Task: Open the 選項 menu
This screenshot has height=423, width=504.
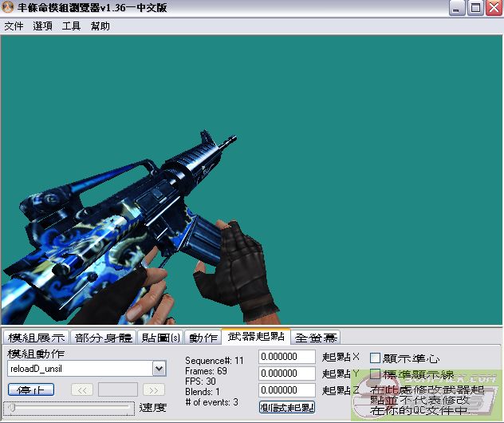Action: coord(43,26)
